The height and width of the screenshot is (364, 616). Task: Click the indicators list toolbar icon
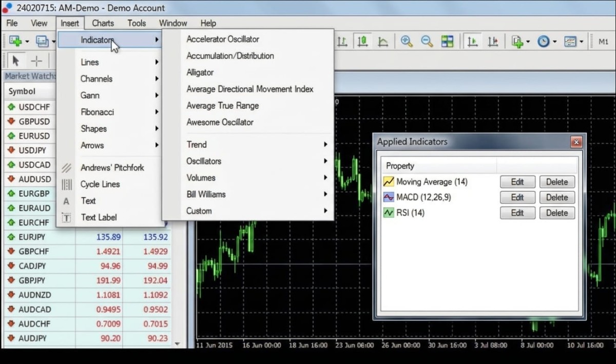tap(517, 42)
